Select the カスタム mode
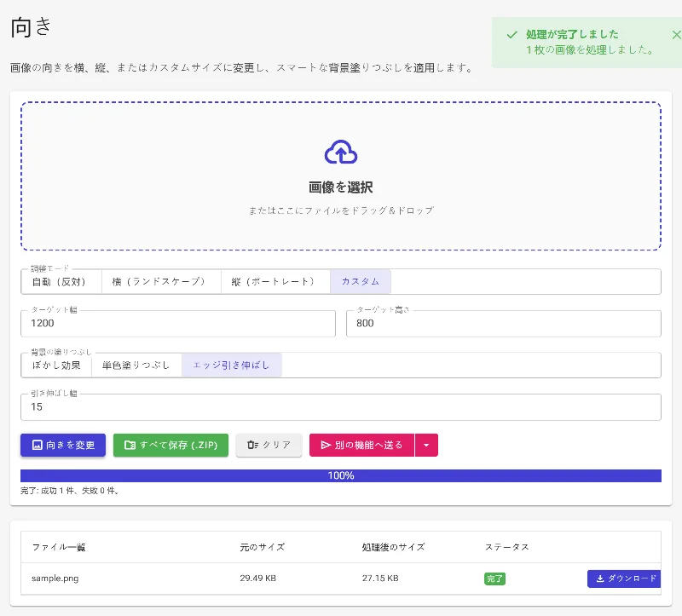682x616 pixels. click(x=361, y=282)
